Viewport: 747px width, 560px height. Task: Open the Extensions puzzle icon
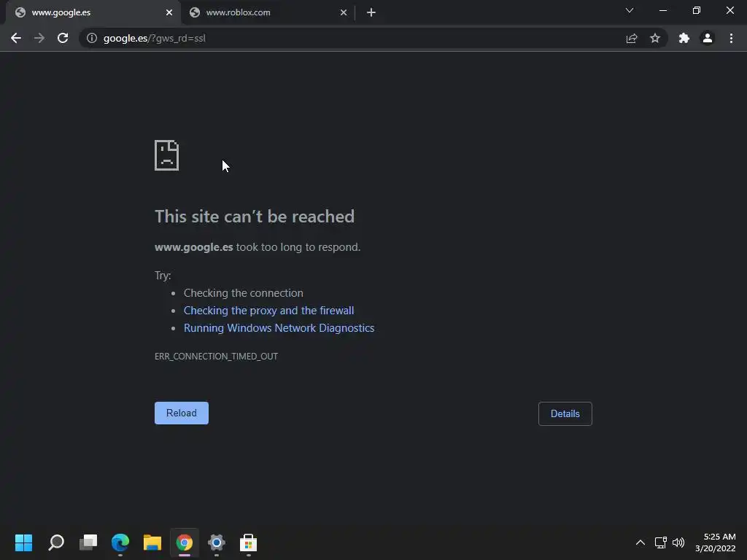[x=684, y=38]
